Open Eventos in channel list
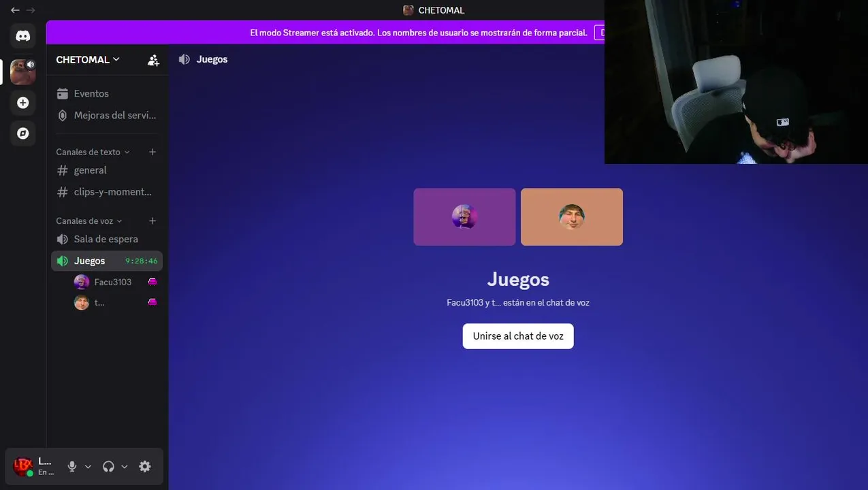This screenshot has height=490, width=868. click(107, 93)
